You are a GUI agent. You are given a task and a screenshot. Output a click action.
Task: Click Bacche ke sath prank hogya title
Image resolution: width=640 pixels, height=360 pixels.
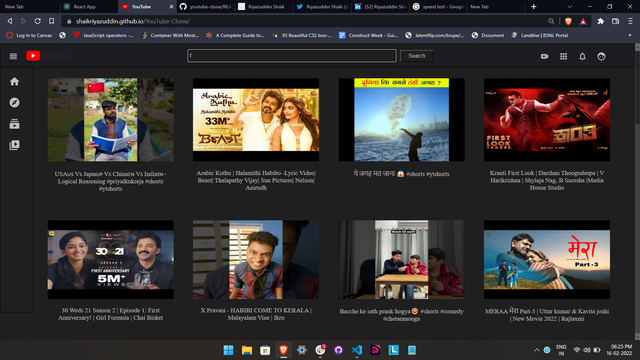click(402, 315)
